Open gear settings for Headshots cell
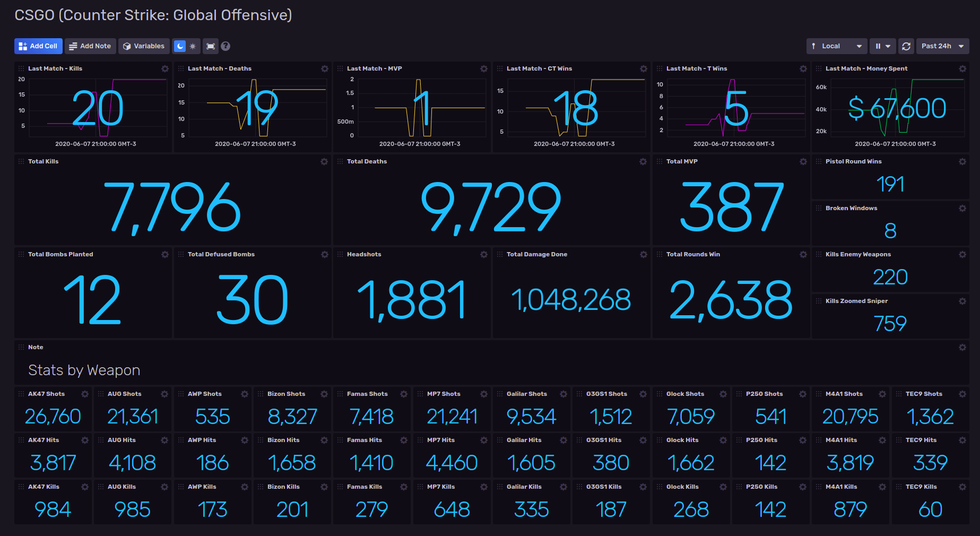Image resolution: width=980 pixels, height=536 pixels. coord(484,254)
